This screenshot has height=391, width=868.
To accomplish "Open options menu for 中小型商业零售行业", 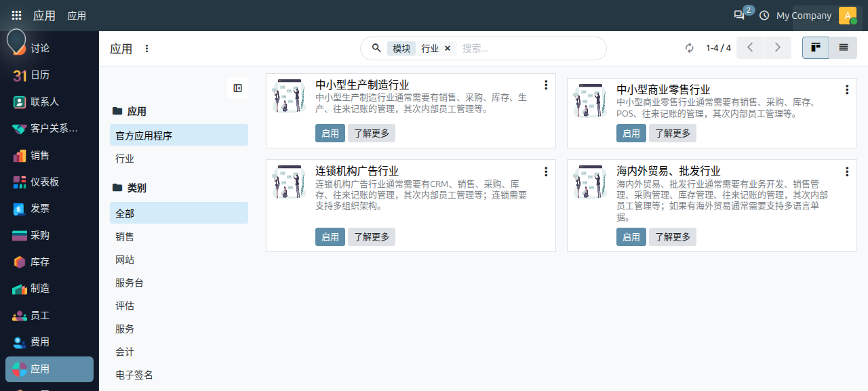I will (847, 89).
